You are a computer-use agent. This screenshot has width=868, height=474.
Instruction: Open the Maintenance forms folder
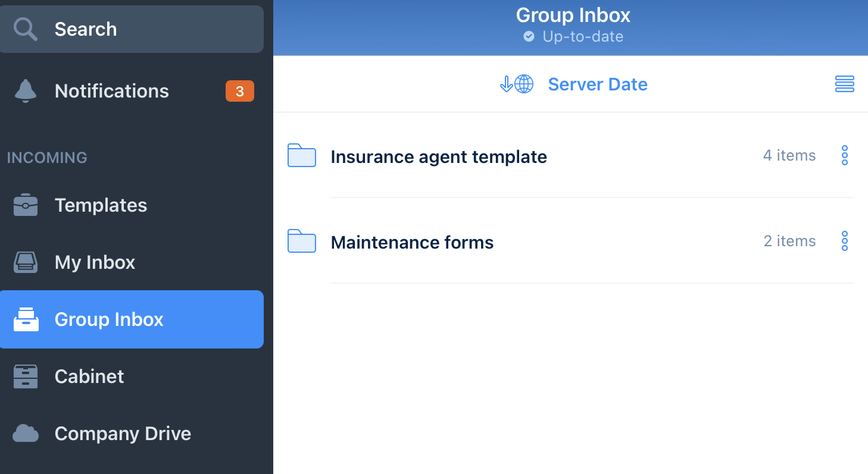coord(412,242)
